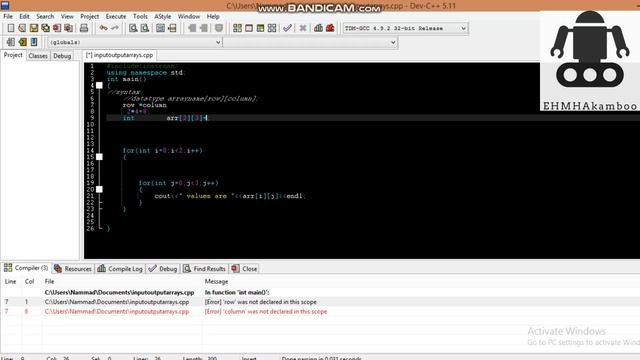Click the Line column header
The height and width of the screenshot is (360, 640).
pyautogui.click(x=10, y=282)
